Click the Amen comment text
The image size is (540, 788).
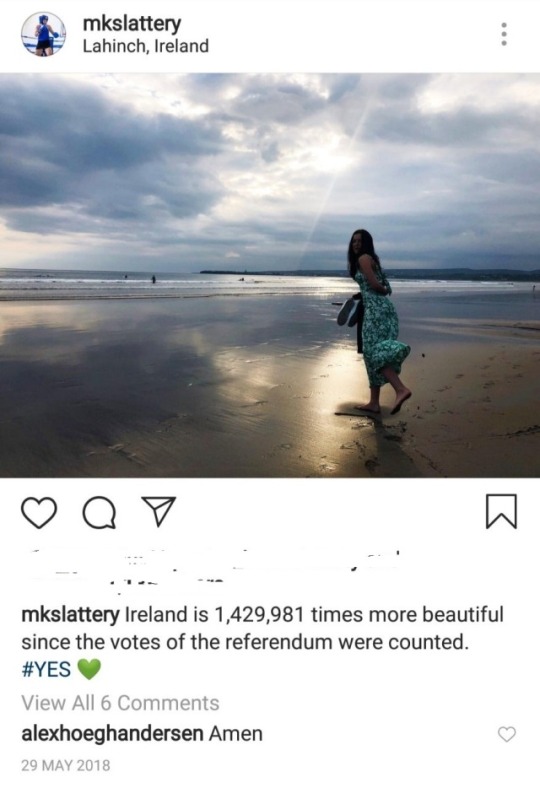pyautogui.click(x=236, y=734)
